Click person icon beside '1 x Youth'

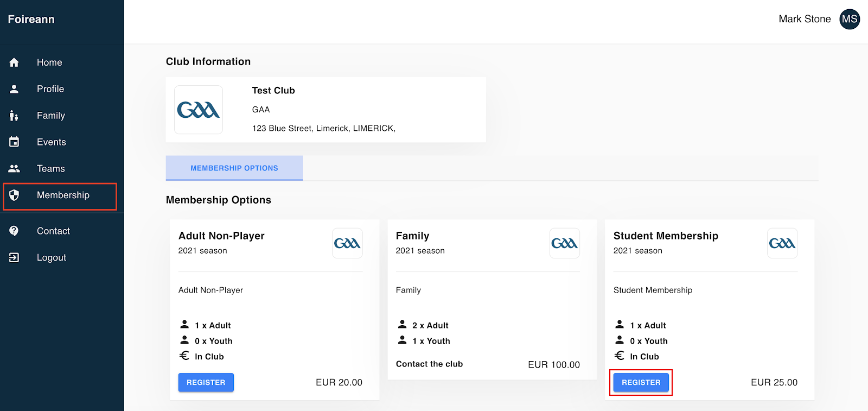(x=402, y=340)
